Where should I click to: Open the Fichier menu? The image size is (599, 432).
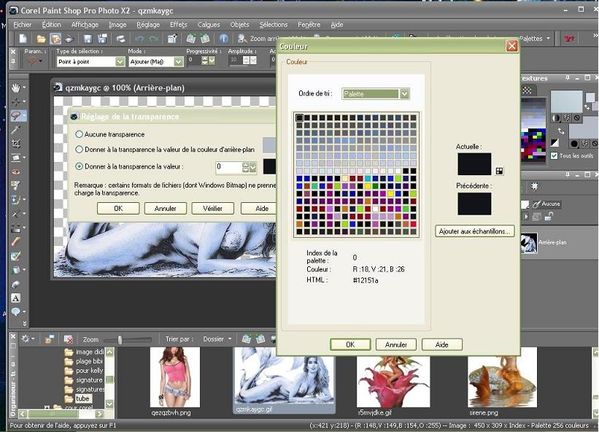(x=23, y=24)
